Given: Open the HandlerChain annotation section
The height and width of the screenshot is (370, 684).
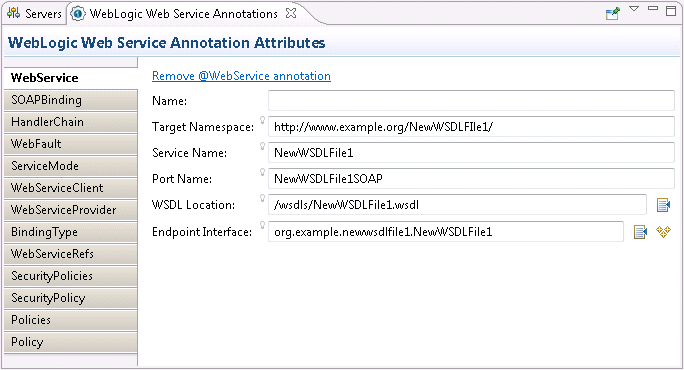Looking at the screenshot, I should 71,122.
